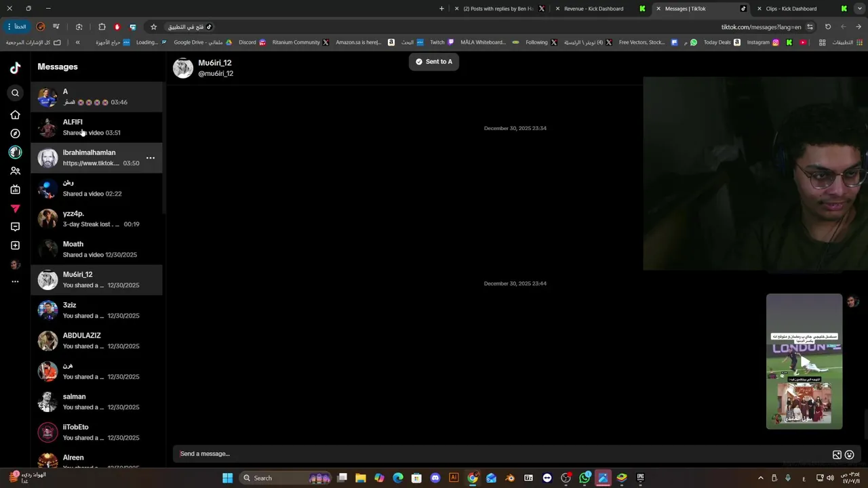
Task: Open Discord from the taskbar
Action: point(435,478)
